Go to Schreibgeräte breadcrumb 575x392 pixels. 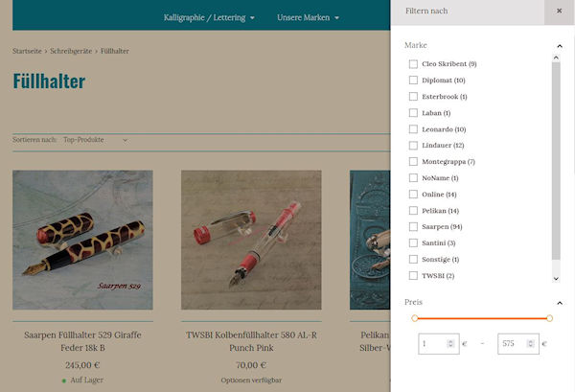point(71,51)
